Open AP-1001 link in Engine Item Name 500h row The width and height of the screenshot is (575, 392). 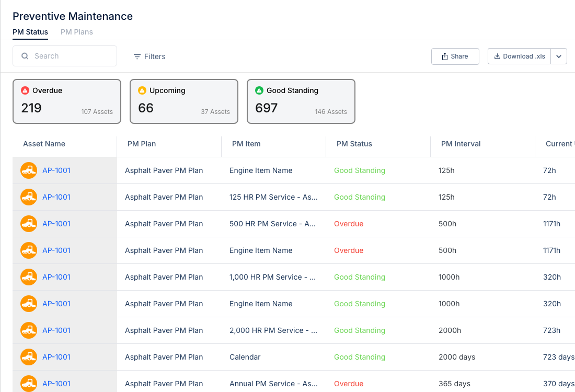56,250
